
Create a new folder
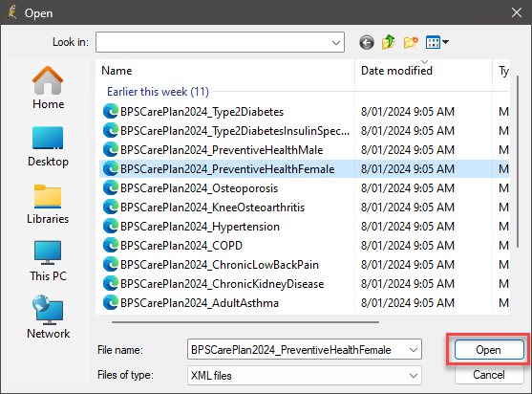tap(411, 42)
